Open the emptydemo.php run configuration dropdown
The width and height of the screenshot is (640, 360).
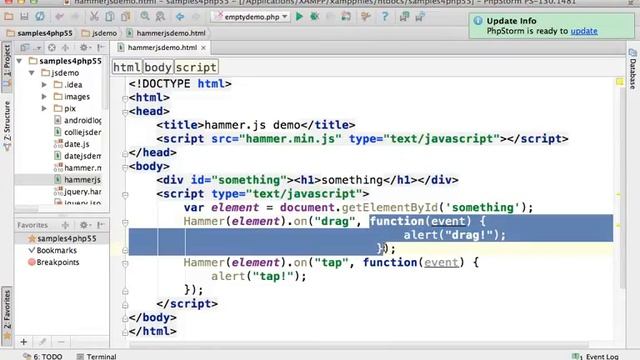(250, 17)
